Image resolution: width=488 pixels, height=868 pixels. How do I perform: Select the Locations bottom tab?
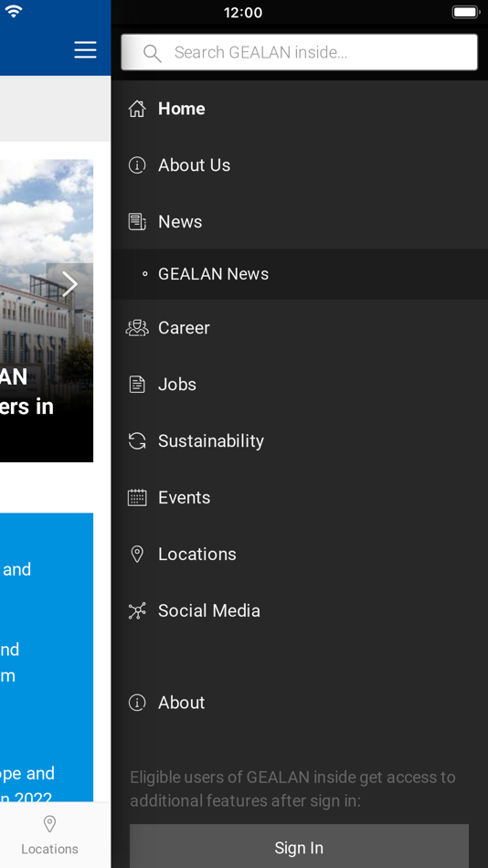49,836
